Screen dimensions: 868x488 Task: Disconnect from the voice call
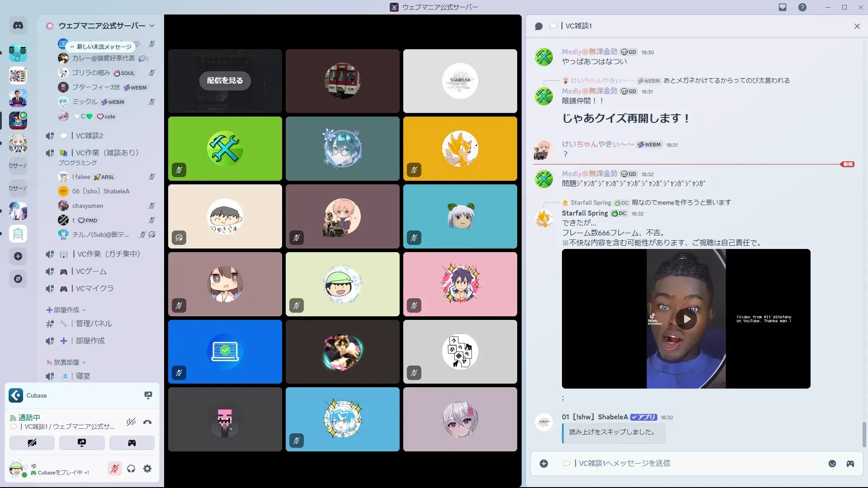[147, 422]
